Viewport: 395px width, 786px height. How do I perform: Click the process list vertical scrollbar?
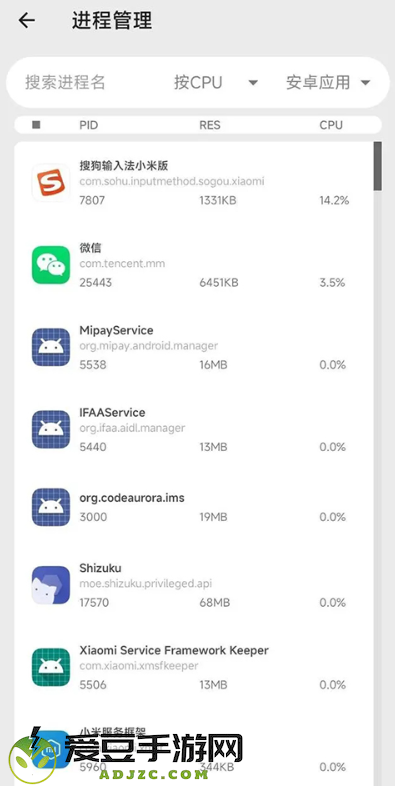point(377,166)
